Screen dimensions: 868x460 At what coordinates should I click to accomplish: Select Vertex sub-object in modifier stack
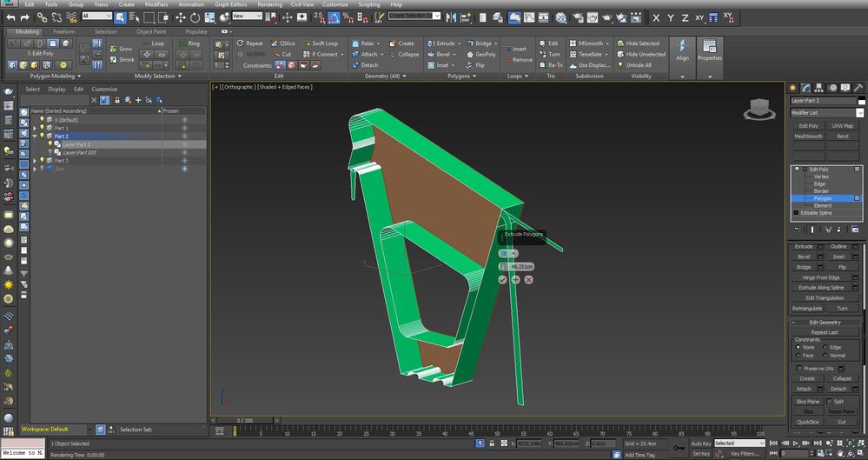821,177
